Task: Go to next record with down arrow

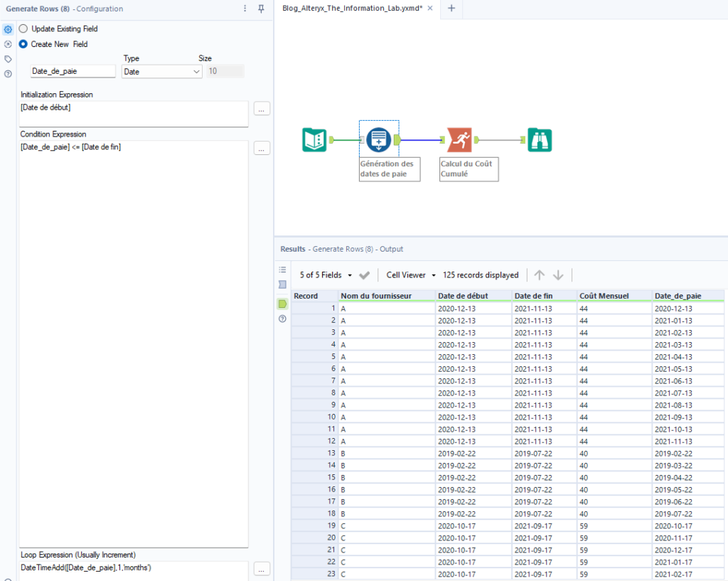Action: (x=558, y=275)
